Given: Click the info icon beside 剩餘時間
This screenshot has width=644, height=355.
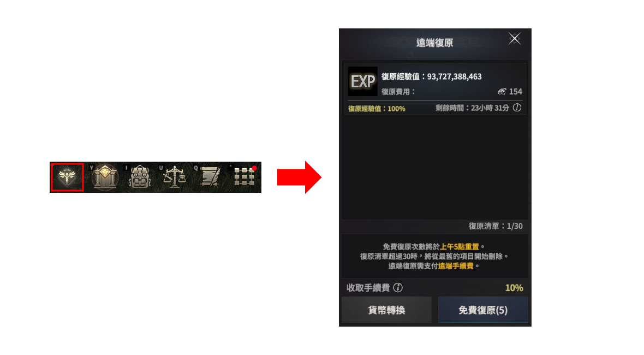Looking at the screenshot, I should click(x=517, y=108).
